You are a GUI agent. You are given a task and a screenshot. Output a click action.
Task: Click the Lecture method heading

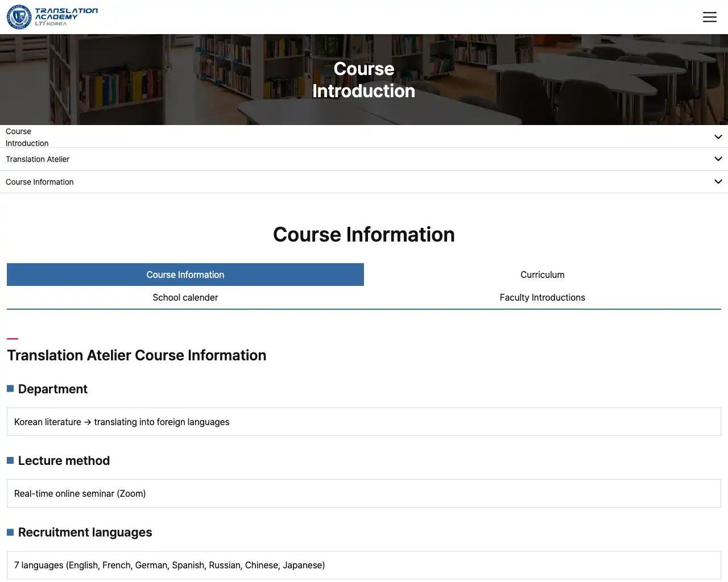tap(64, 460)
